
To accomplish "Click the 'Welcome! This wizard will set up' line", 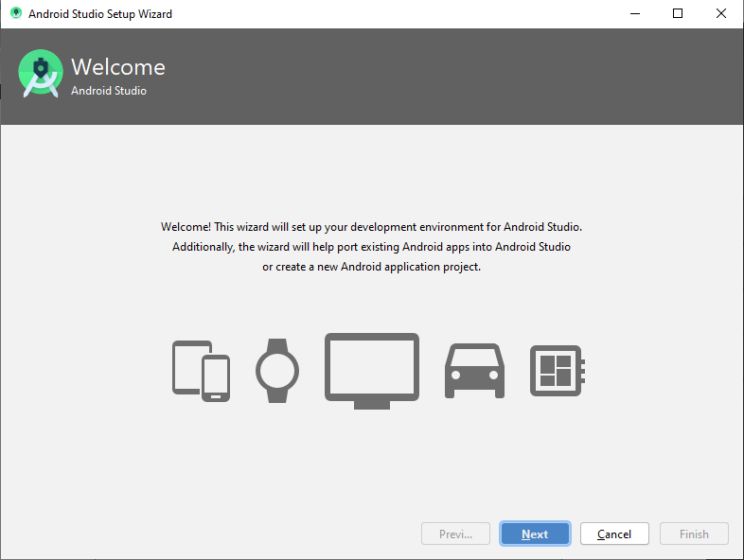I will 371,227.
